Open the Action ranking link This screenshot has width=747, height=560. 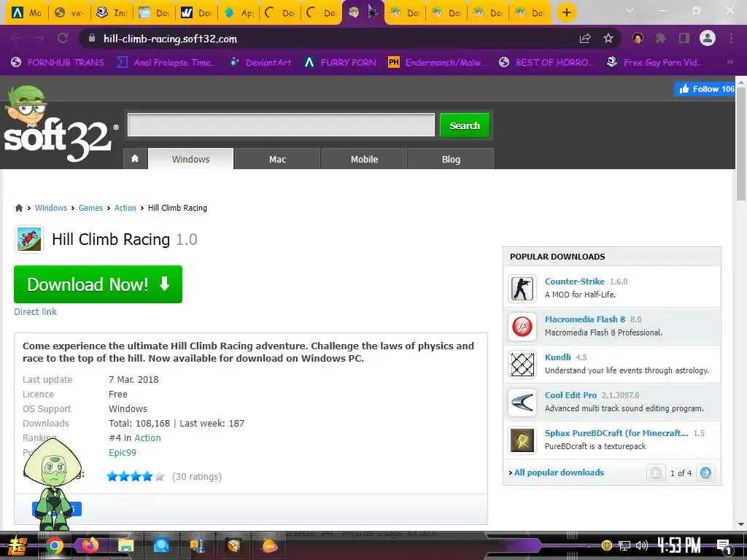(147, 437)
